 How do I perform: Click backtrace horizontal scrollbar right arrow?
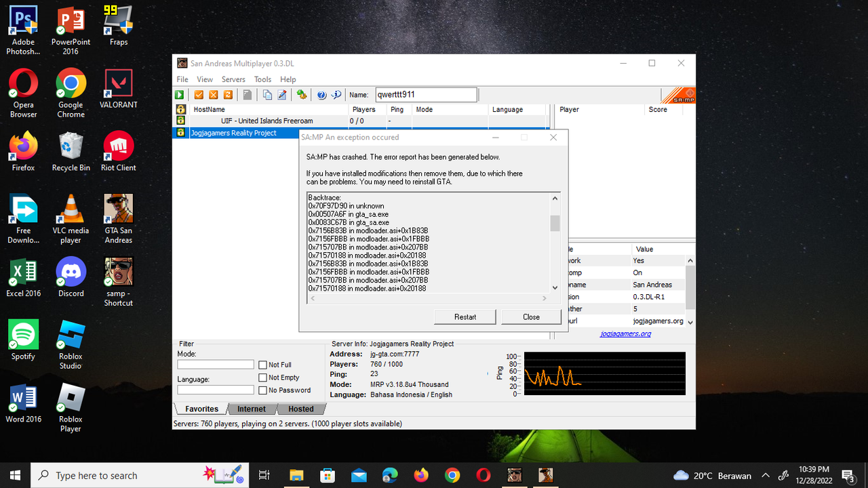pos(544,298)
